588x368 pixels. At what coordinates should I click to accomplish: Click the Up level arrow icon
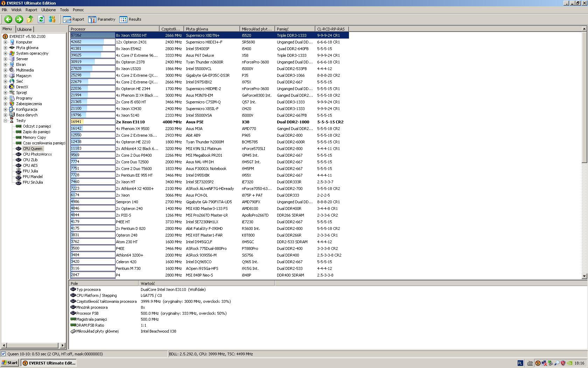30,20
